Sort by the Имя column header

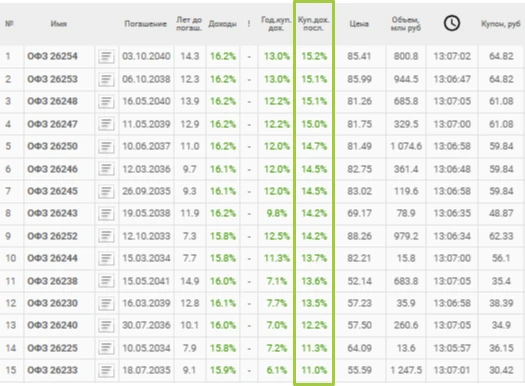point(59,24)
